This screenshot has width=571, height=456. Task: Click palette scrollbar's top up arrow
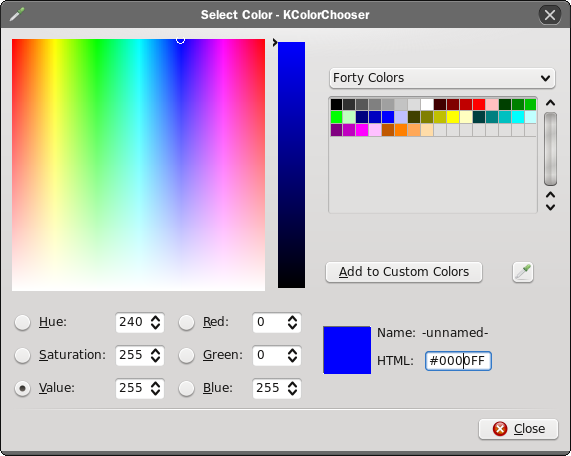click(x=550, y=103)
